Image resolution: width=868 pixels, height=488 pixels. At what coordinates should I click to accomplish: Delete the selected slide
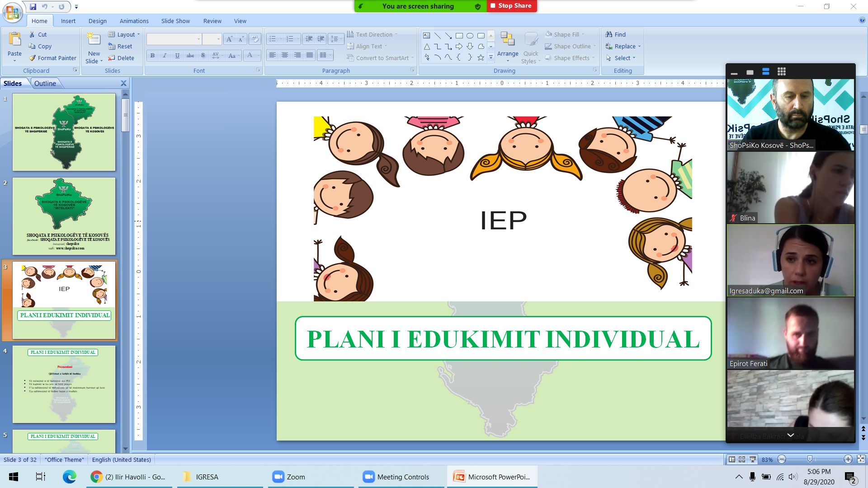121,58
